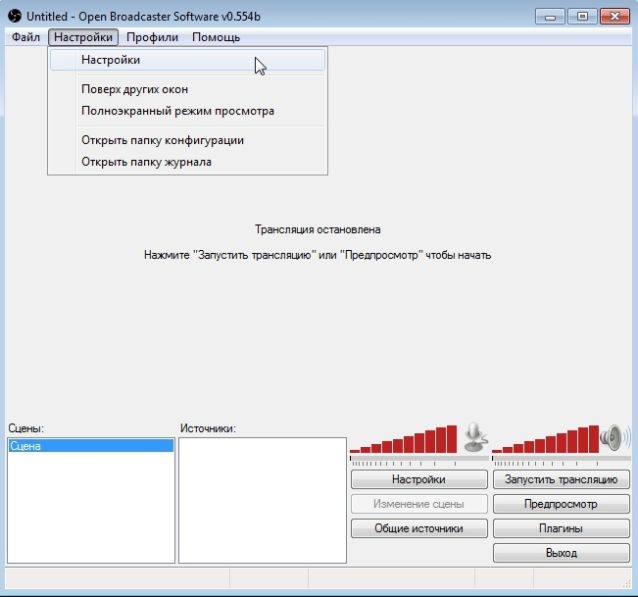This screenshot has width=638, height=597.
Task: Collapse the open Настройки menu bar item
Action: tap(85, 37)
